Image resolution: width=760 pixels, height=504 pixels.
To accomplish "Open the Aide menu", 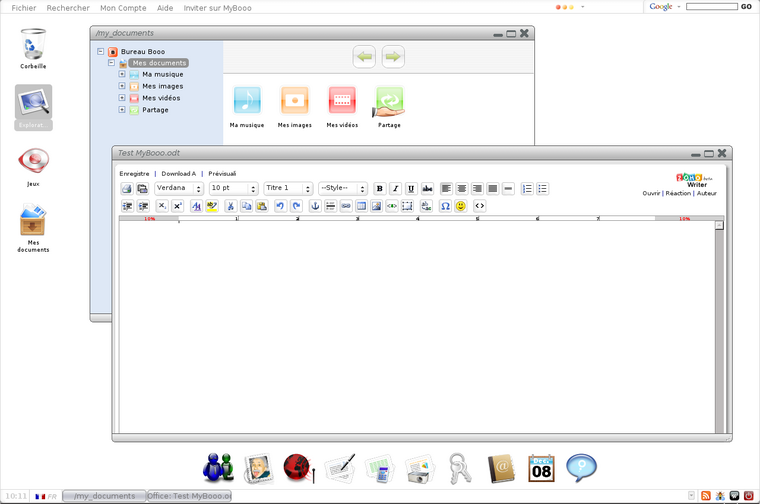I will pyautogui.click(x=165, y=8).
